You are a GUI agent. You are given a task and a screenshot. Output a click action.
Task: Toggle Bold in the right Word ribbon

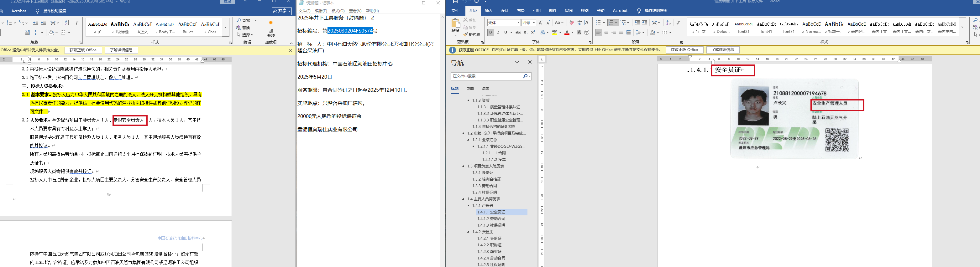(x=490, y=33)
